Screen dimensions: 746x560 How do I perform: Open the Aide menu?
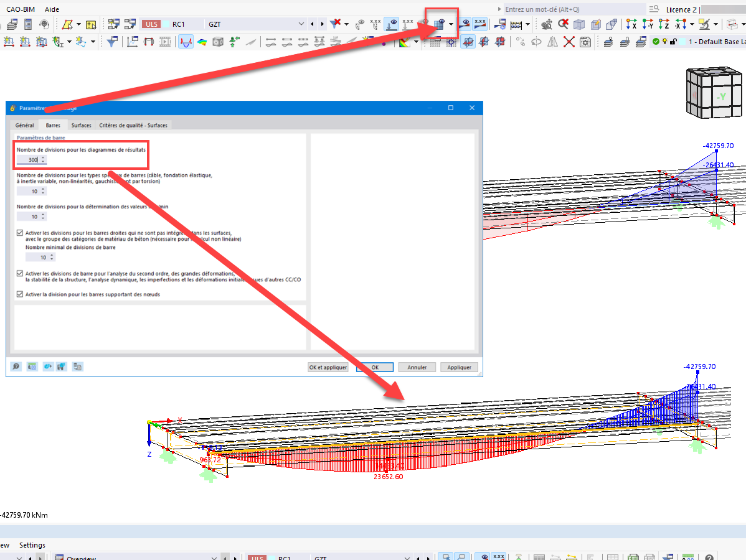pos(52,9)
